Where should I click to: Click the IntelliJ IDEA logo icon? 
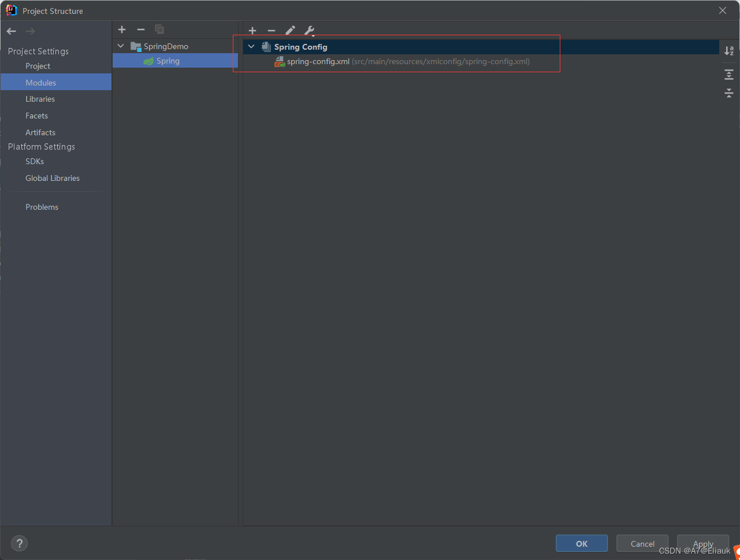[12, 10]
